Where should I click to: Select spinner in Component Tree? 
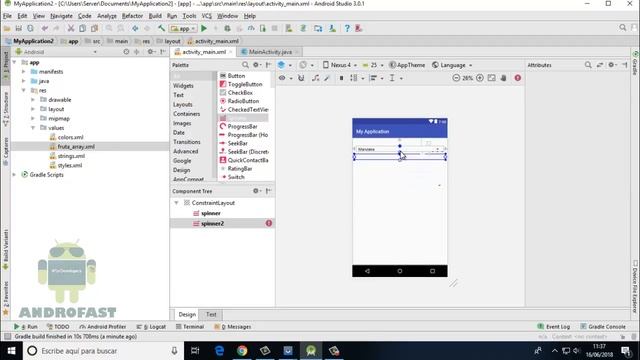point(211,213)
